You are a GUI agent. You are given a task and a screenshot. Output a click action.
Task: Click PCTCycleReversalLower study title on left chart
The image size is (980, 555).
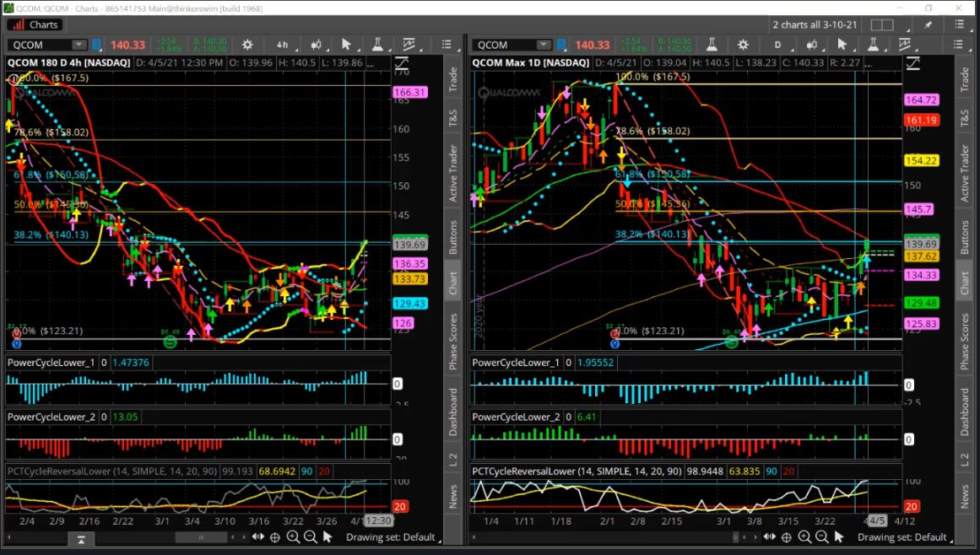tap(112, 471)
